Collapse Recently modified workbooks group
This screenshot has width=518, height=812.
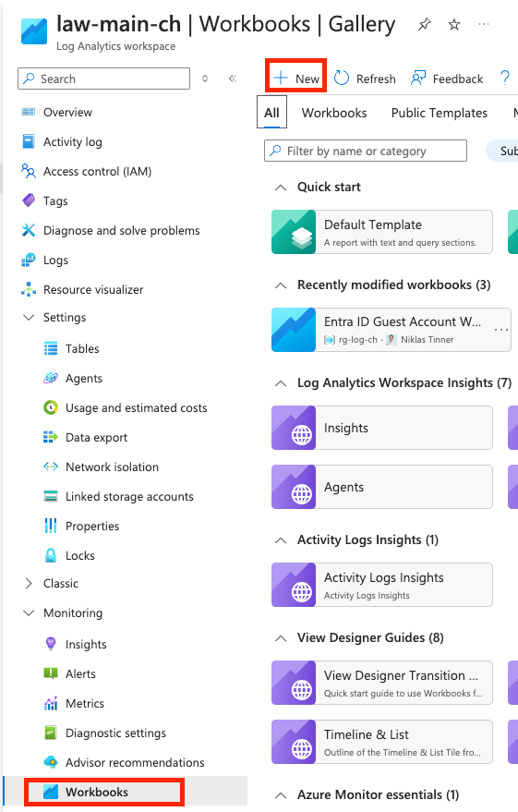click(281, 285)
